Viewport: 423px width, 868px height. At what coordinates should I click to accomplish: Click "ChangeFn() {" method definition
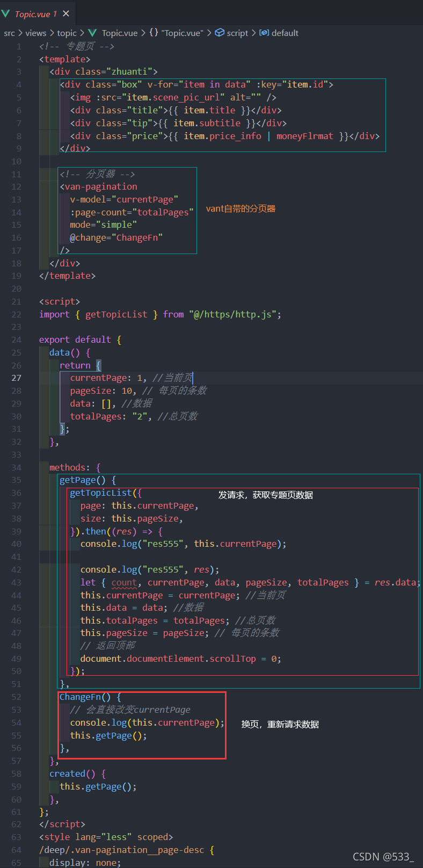point(91,697)
